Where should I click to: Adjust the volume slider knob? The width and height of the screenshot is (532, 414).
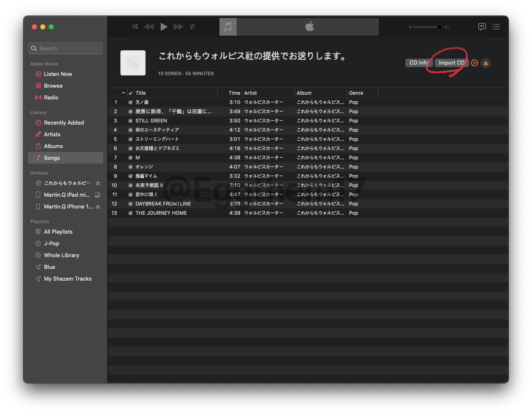point(439,27)
